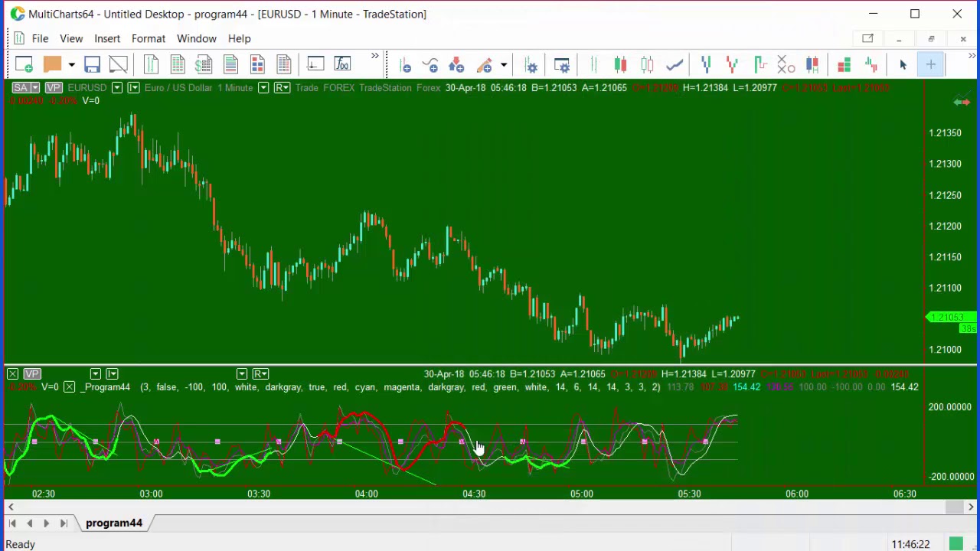
Task: Switch chart type to OHLC bars
Action: [593, 66]
